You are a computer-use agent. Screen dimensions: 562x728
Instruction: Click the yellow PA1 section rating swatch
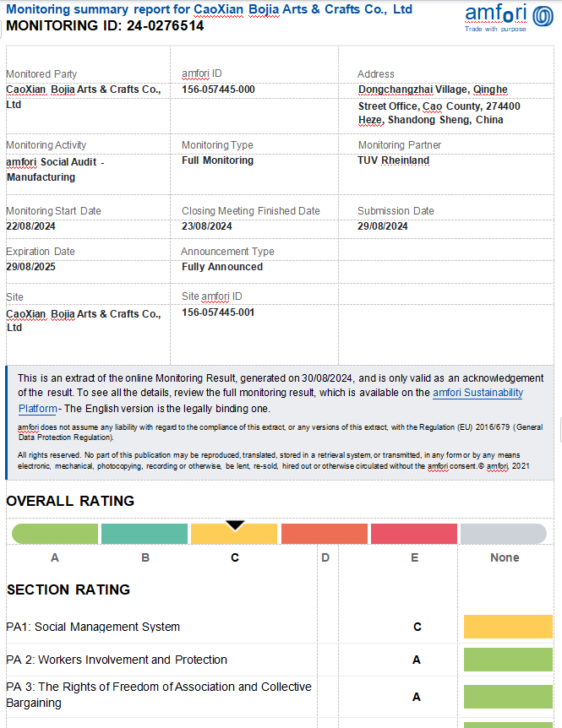(508, 627)
